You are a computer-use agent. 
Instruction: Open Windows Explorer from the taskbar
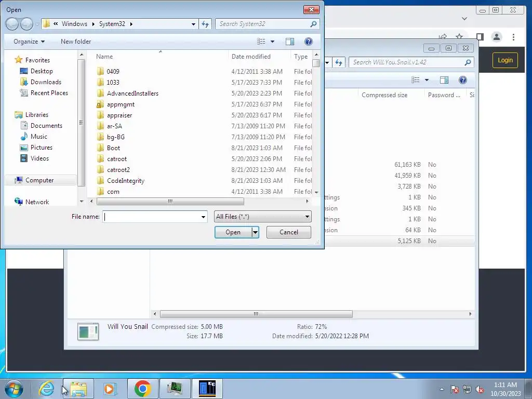pos(79,389)
